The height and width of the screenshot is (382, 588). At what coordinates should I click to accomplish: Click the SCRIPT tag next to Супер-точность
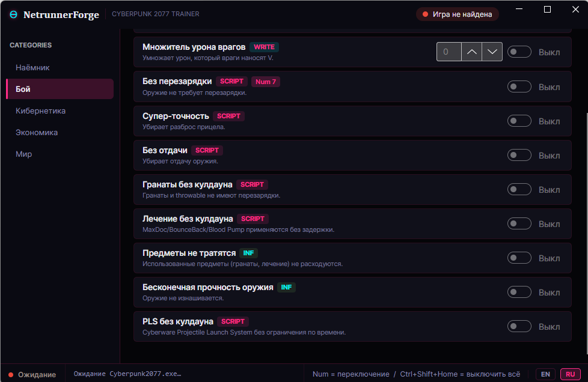[x=228, y=116]
